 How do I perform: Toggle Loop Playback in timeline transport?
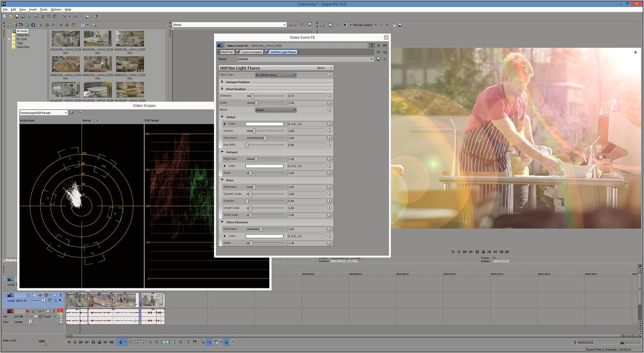point(75,342)
